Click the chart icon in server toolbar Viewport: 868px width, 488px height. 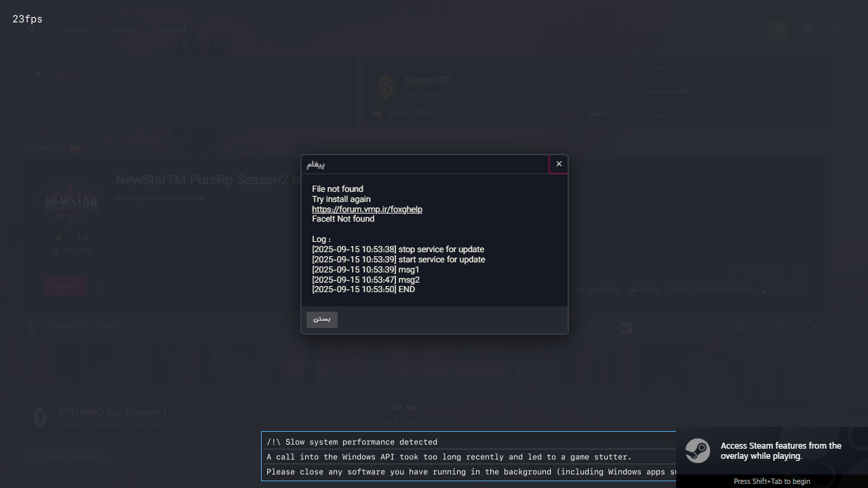tap(627, 328)
